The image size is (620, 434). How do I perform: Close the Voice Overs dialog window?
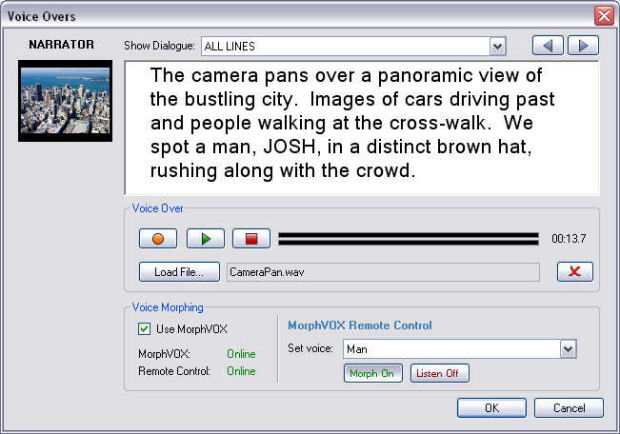604,15
